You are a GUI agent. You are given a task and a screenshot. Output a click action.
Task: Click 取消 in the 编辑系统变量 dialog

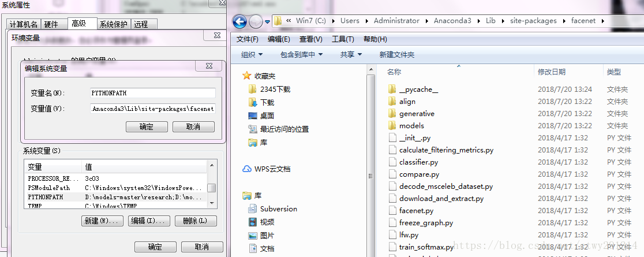(x=193, y=127)
